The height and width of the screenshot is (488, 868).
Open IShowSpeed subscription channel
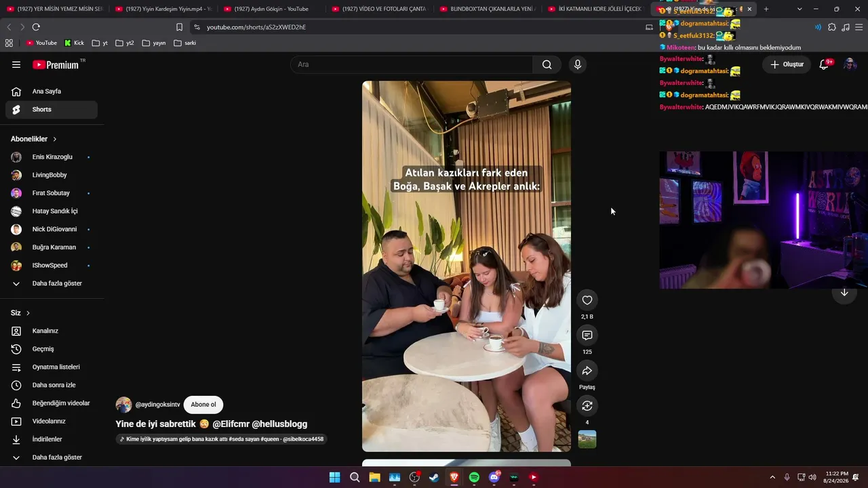52,266
